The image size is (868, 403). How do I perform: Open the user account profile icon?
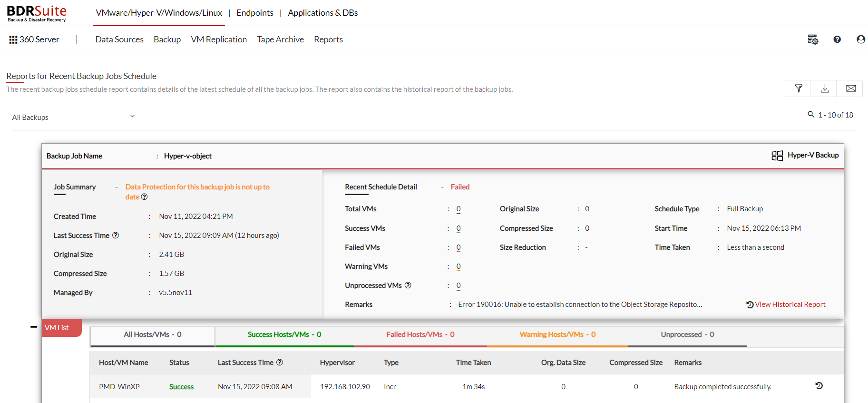click(861, 39)
